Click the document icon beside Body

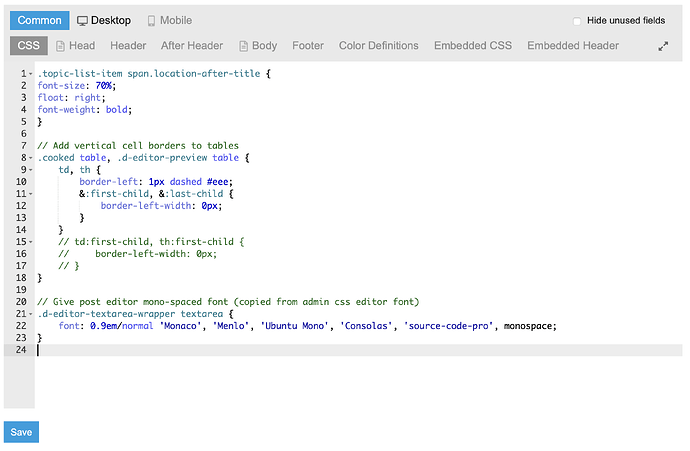[x=243, y=46]
